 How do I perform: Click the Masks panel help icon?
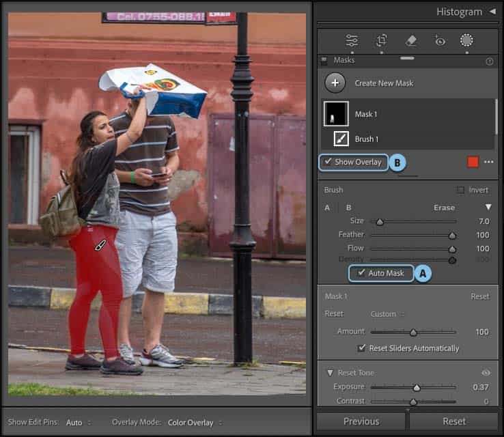pyautogui.click(x=489, y=61)
